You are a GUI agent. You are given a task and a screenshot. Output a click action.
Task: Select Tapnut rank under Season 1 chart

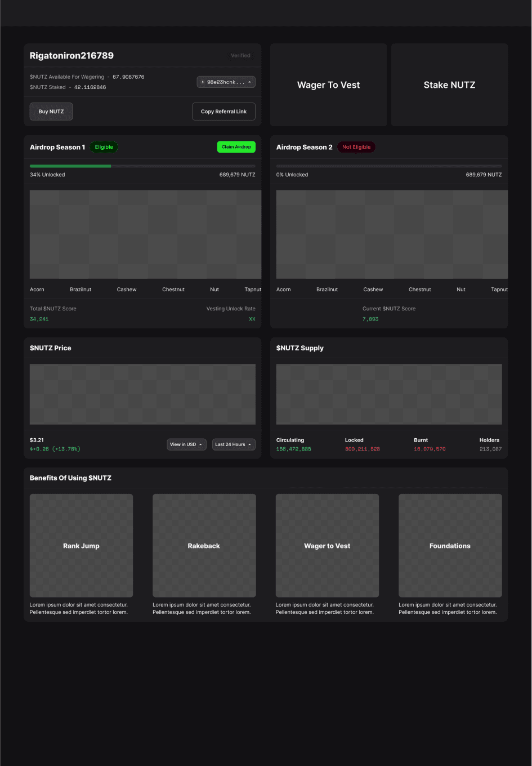pyautogui.click(x=253, y=290)
